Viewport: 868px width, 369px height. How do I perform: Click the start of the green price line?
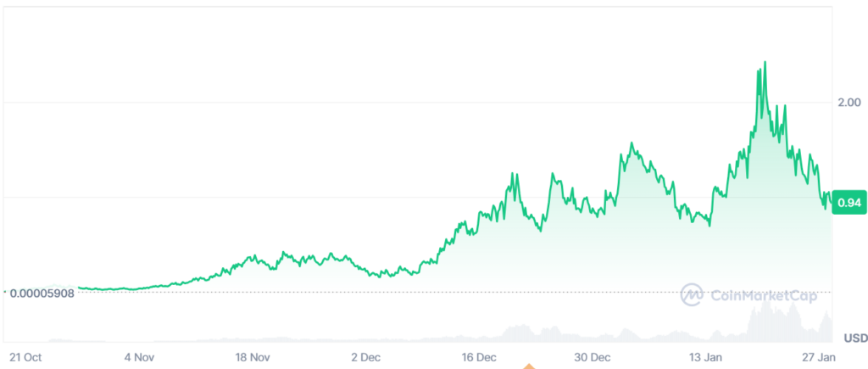pyautogui.click(x=79, y=288)
